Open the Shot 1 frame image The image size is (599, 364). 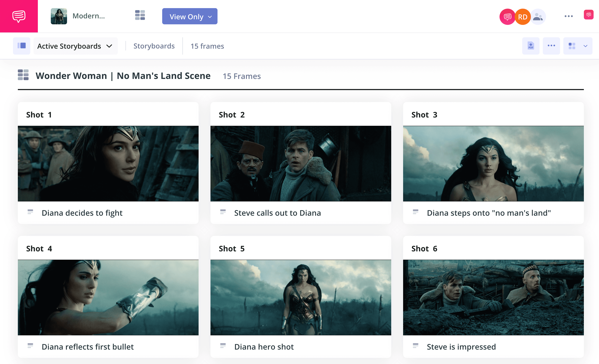(x=108, y=163)
